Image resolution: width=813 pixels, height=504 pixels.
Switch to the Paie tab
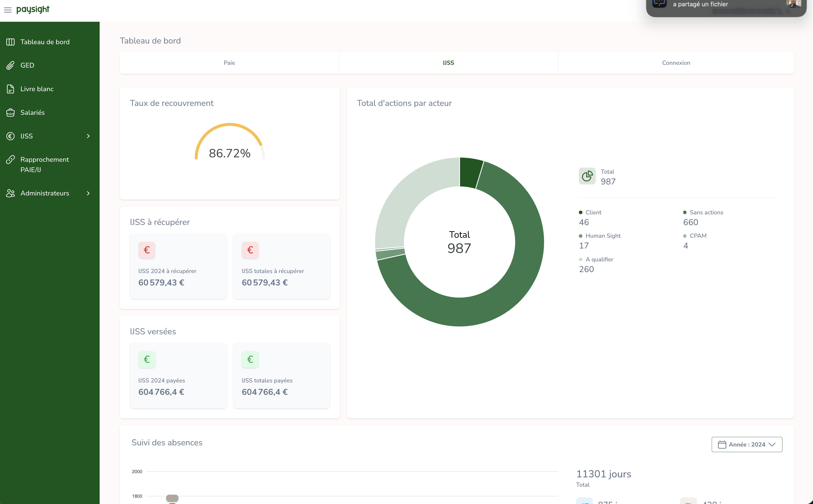pyautogui.click(x=229, y=63)
